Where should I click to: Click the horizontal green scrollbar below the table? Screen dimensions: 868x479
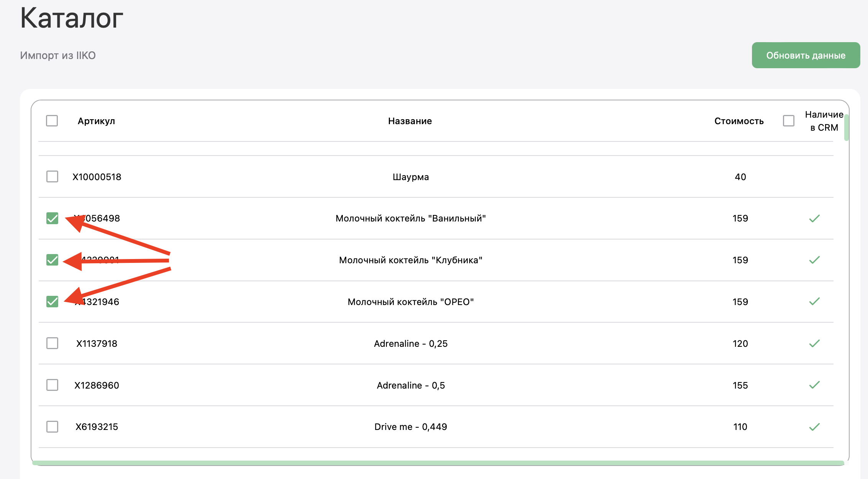[438, 463]
